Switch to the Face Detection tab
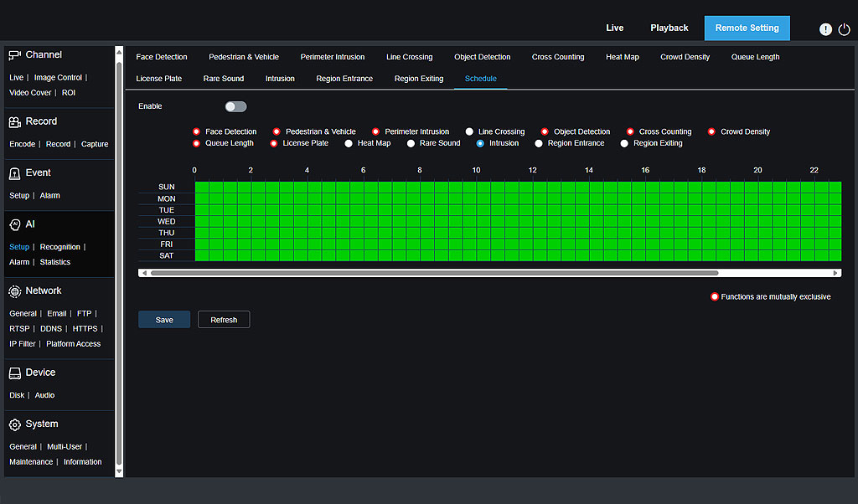 (162, 57)
